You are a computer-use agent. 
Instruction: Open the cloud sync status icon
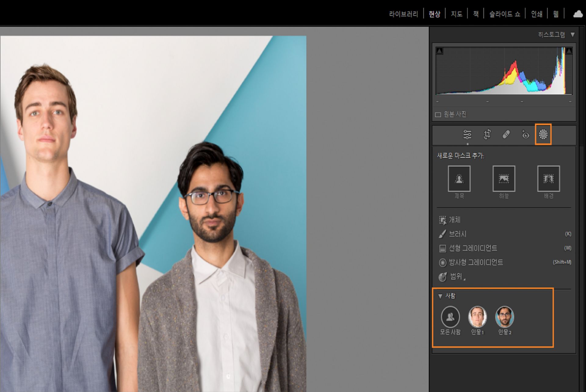coord(577,14)
